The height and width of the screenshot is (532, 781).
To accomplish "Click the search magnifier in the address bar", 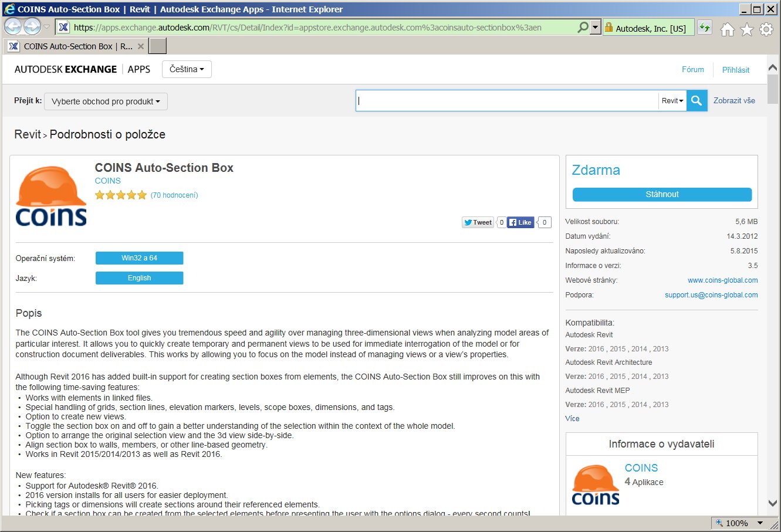I will pos(583,27).
